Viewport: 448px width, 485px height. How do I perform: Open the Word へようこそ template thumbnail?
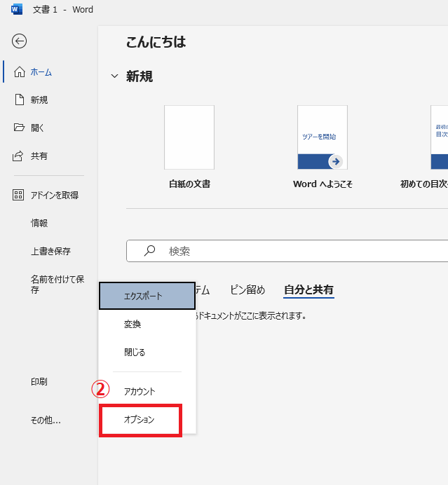point(323,137)
